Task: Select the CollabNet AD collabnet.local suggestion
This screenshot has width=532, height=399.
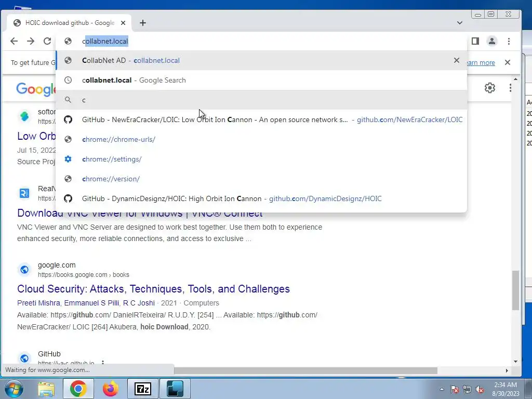Action: click(x=261, y=60)
